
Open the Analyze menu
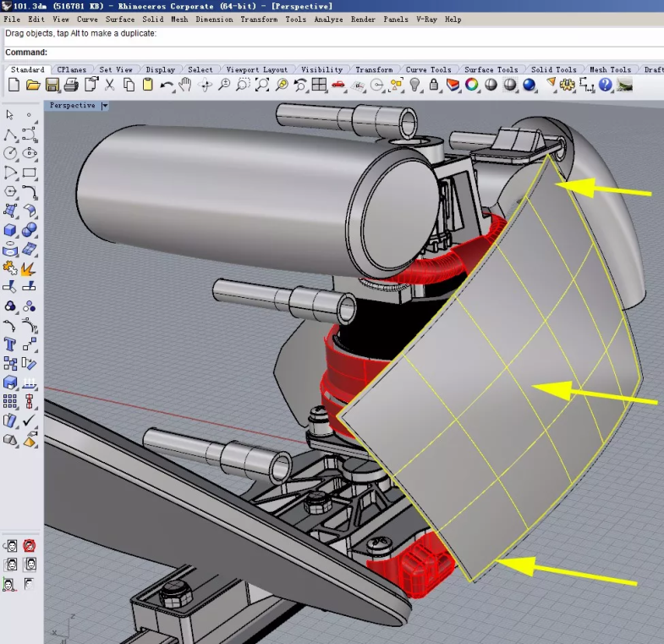pyautogui.click(x=328, y=19)
